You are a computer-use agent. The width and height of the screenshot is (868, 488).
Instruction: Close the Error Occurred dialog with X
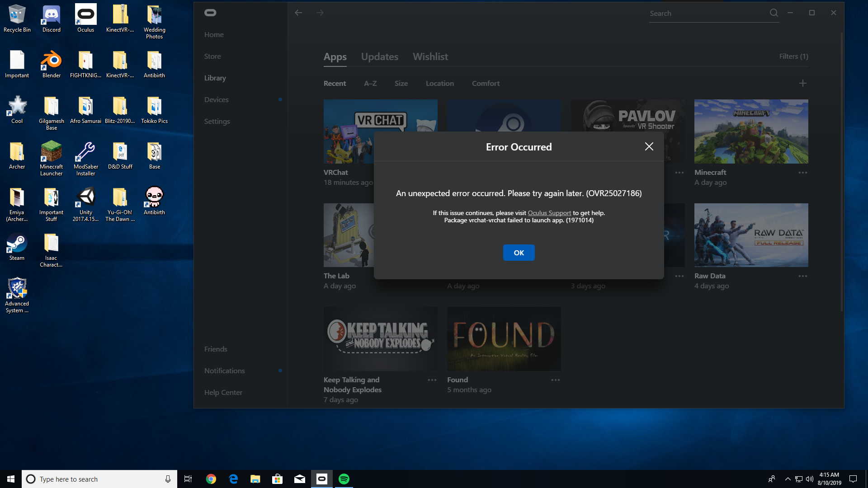pyautogui.click(x=649, y=146)
